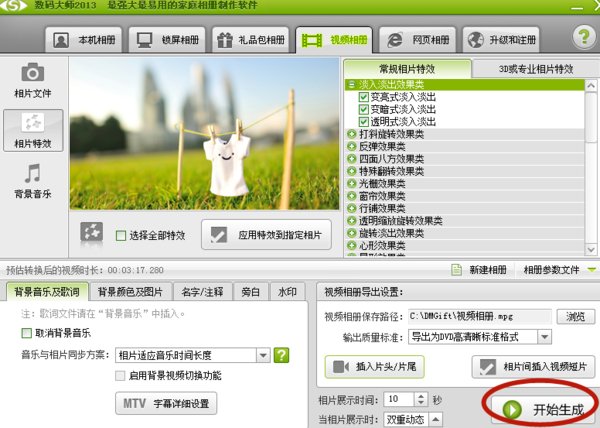This screenshot has width=600, height=428.
Task: Click 新建相册 button
Action: pyautogui.click(x=479, y=270)
